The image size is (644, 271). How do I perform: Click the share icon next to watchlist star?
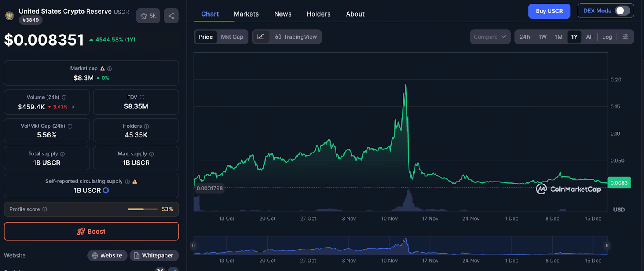pyautogui.click(x=171, y=16)
